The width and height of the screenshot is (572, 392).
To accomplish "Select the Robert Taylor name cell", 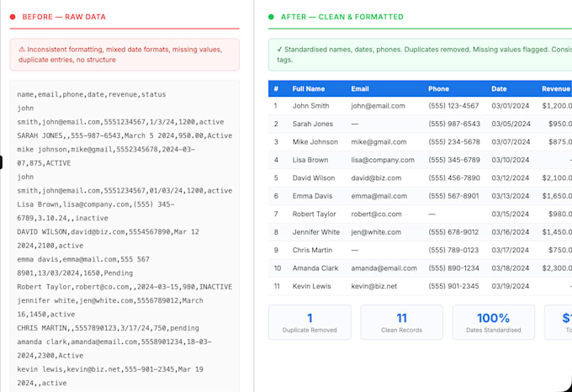I will [314, 214].
